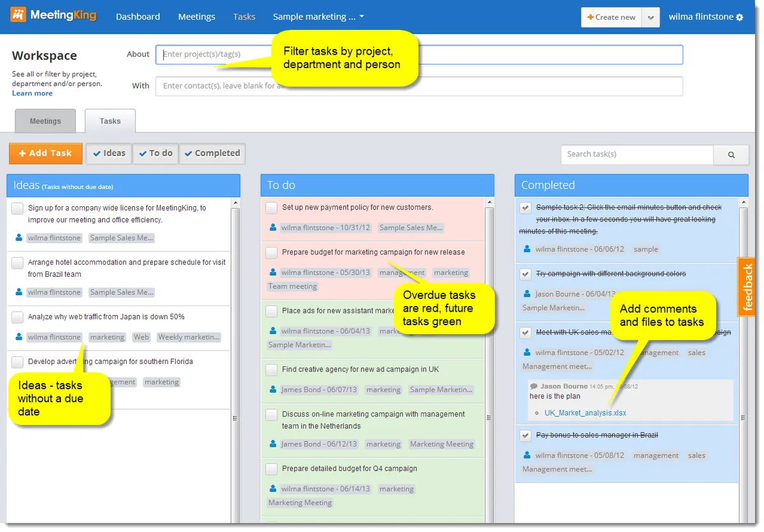The image size is (764, 532).
Task: Click person icon on 'Set up new payment policy' task
Action: 273,227
